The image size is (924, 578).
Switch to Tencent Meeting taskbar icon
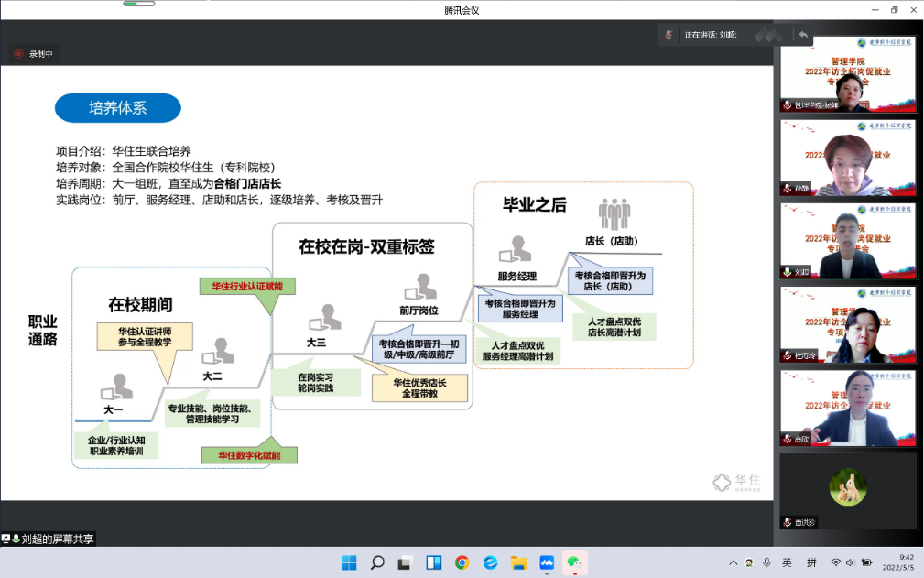pyautogui.click(x=547, y=562)
